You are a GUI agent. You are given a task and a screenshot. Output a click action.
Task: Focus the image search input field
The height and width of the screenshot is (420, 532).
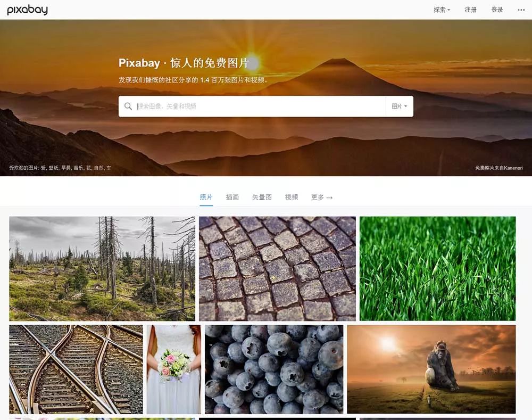click(x=260, y=106)
